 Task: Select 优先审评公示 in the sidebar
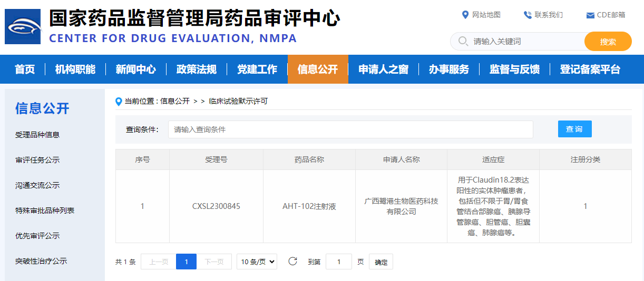[37, 236]
